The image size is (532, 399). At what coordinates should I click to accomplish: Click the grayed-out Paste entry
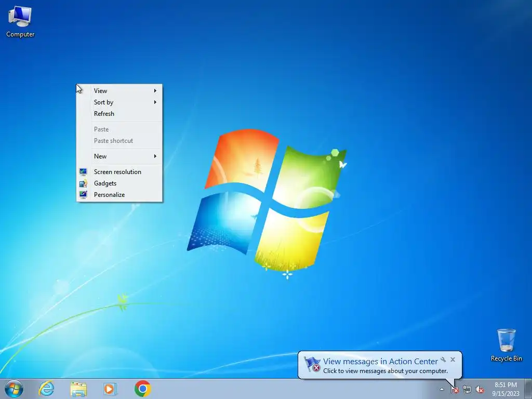[x=119, y=129]
